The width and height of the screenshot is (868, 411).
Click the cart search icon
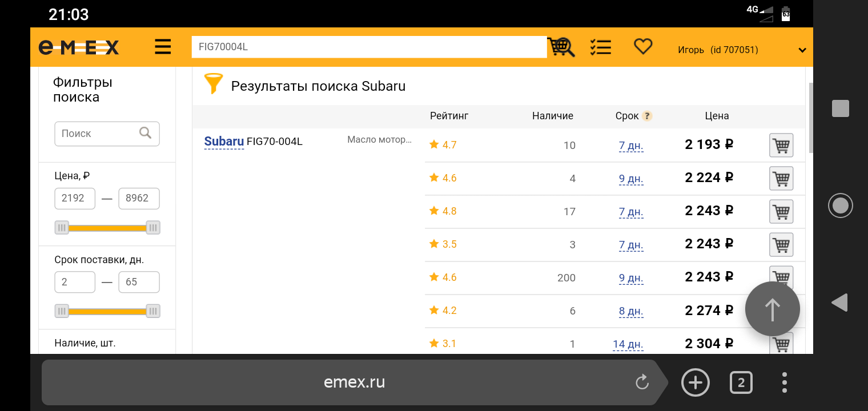(561, 47)
